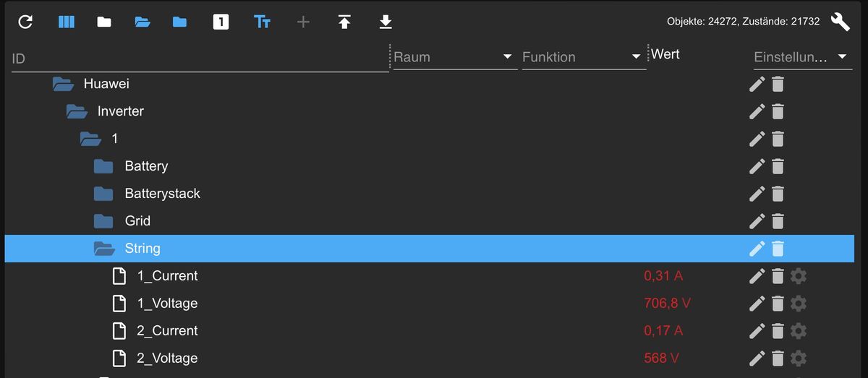
Task: Collapse all folders using white folder icon
Action: coord(104,22)
